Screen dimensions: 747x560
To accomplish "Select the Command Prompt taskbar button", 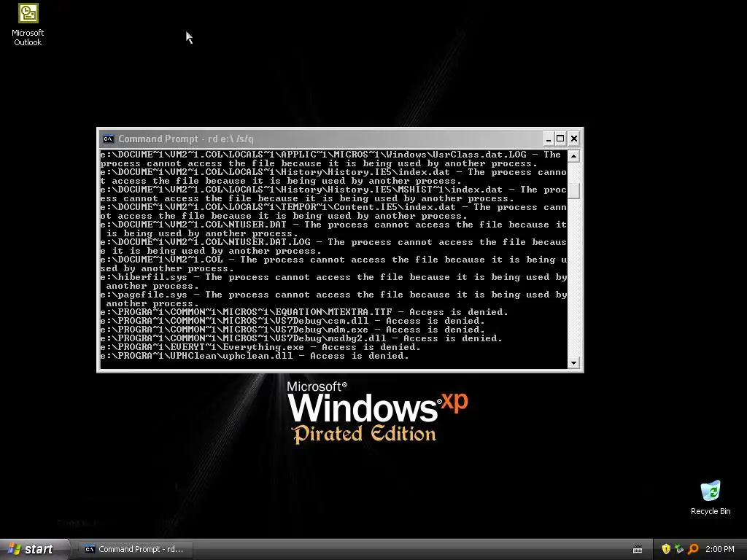I will pos(134,549).
